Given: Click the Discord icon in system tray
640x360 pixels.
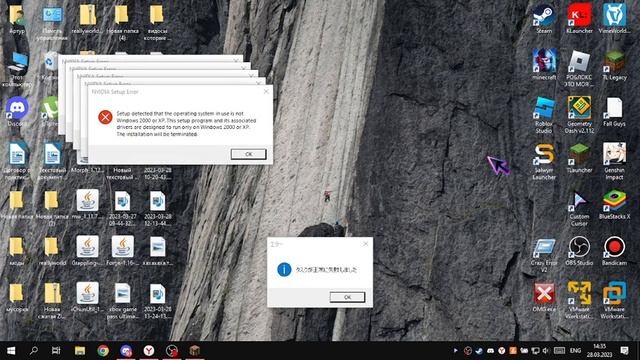Looking at the screenshot, I should [490, 350].
